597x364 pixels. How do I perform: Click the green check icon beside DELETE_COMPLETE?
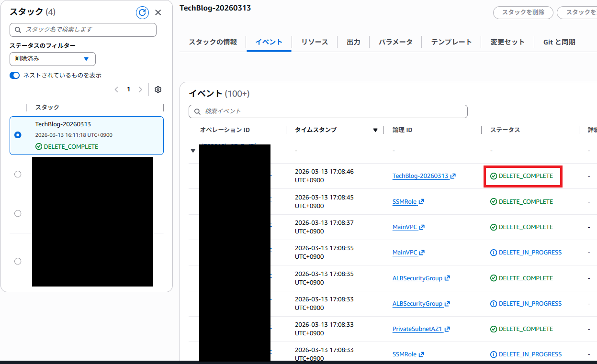click(x=494, y=176)
